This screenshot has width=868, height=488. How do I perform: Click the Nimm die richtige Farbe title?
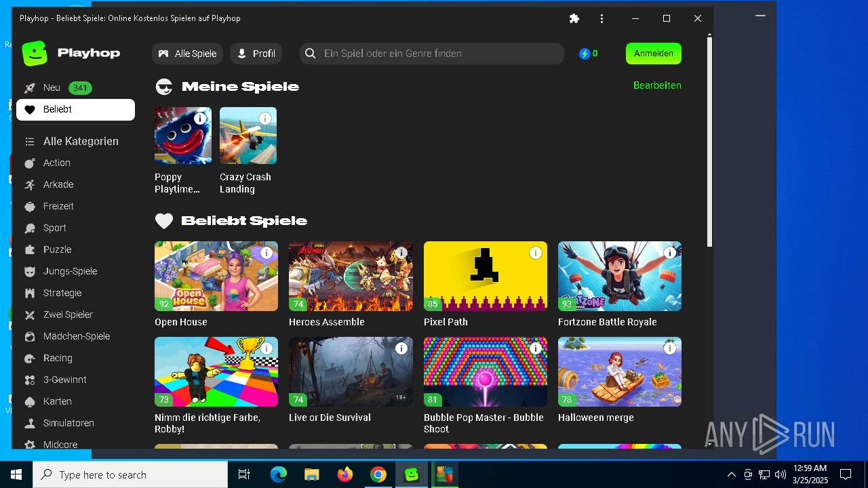click(x=208, y=423)
